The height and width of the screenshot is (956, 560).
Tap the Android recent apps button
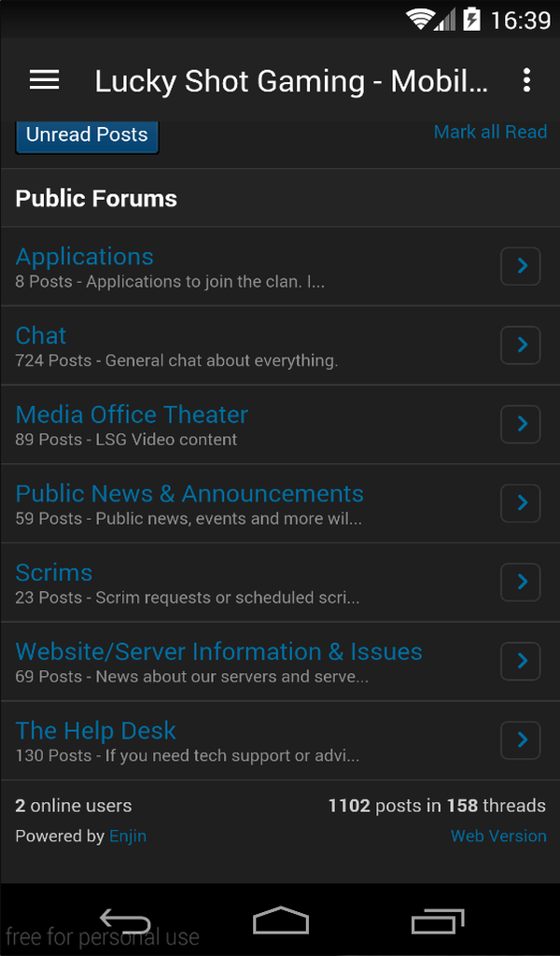tap(437, 921)
